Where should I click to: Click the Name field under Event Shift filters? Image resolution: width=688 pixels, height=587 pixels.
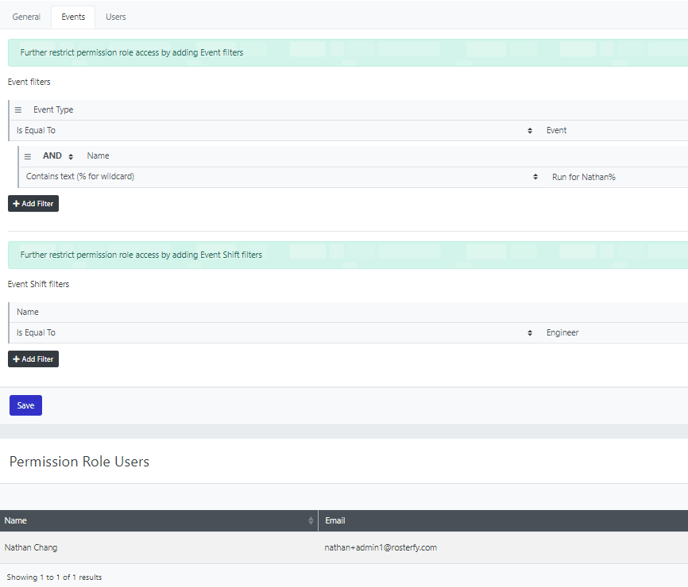click(28, 312)
